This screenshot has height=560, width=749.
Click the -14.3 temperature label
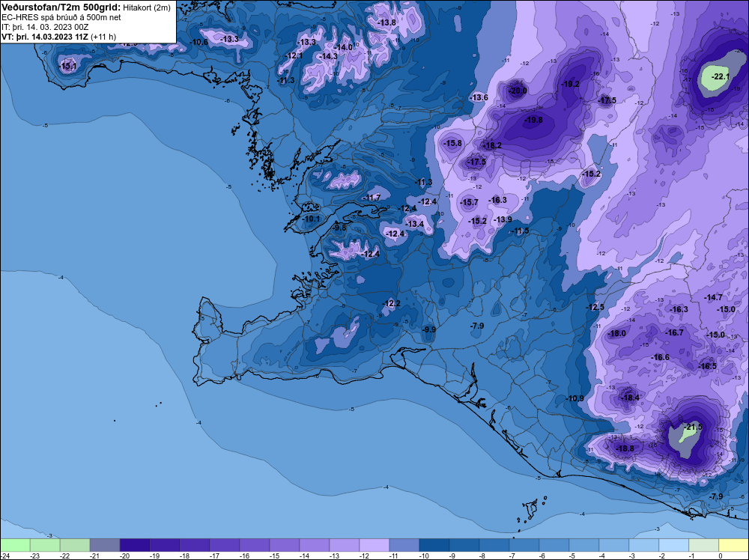[329, 56]
